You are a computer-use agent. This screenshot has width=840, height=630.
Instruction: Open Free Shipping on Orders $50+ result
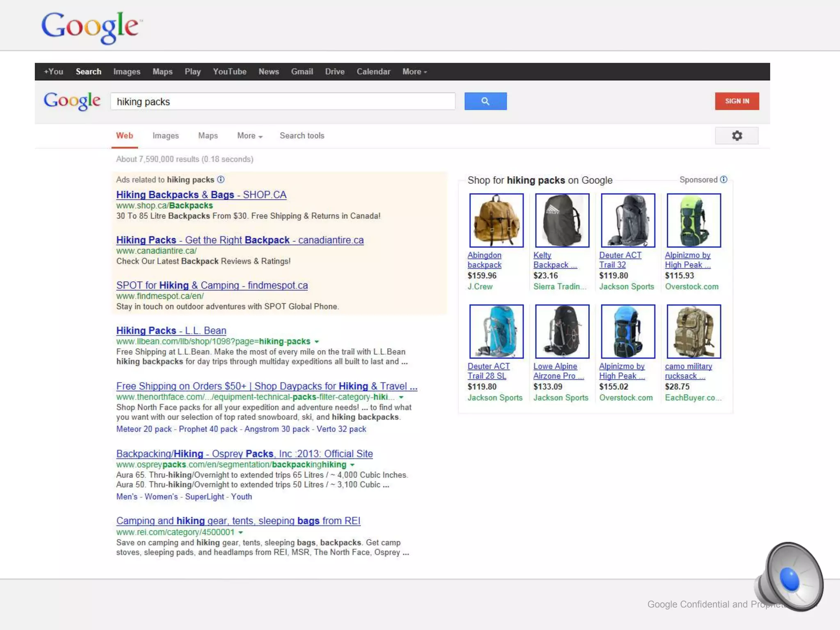pos(267,386)
